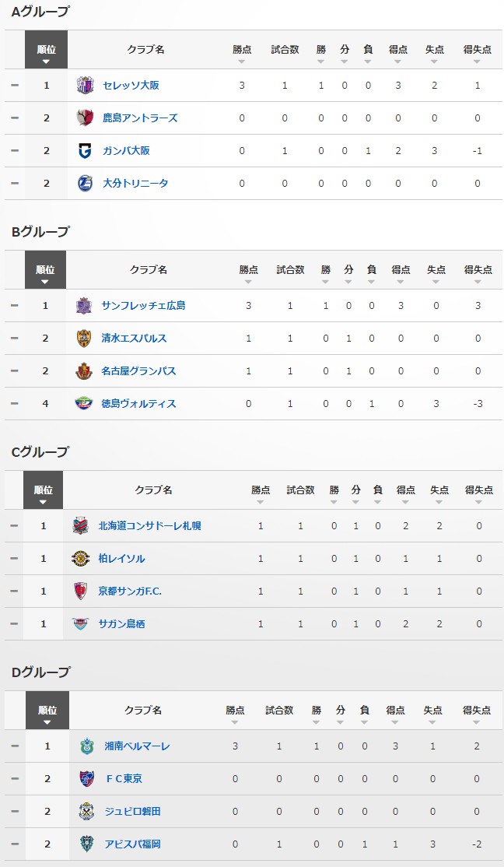Open 北海道コンサドーレ札幌 team link
This screenshot has height=867, width=504.
click(x=149, y=525)
